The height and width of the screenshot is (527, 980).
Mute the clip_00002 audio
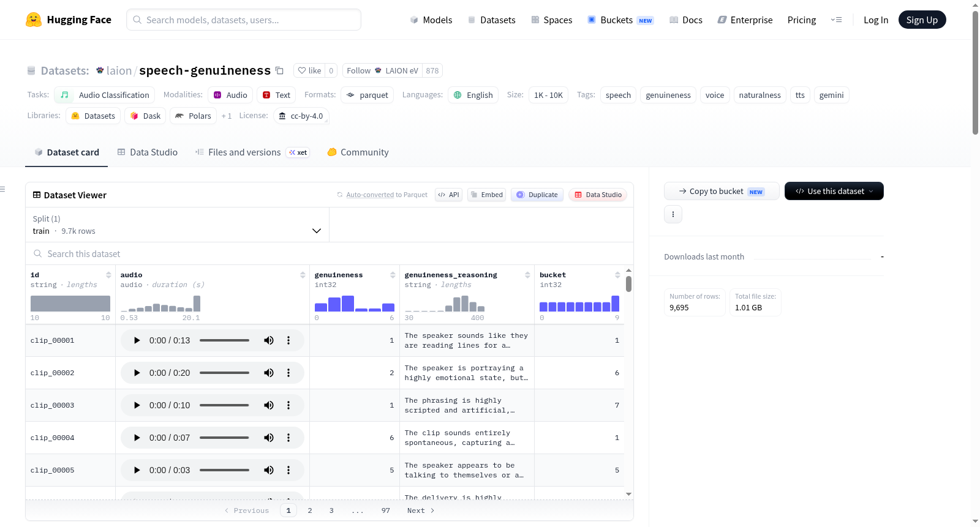point(269,373)
